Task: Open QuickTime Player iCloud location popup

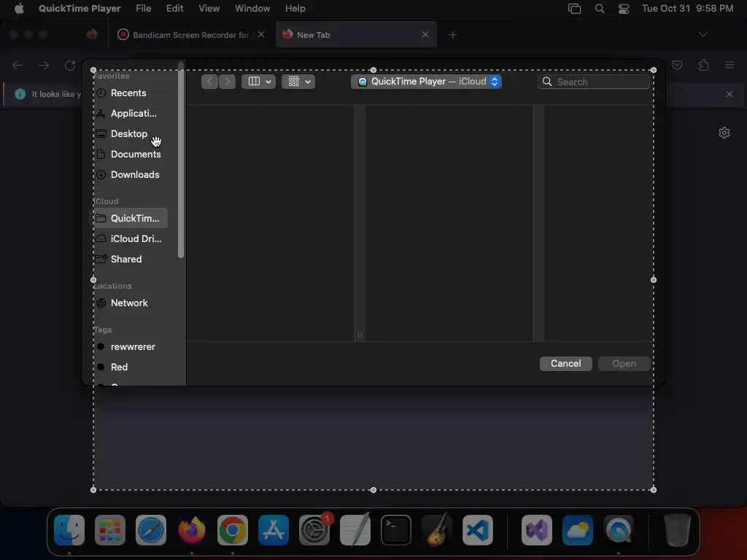Action: coord(426,82)
